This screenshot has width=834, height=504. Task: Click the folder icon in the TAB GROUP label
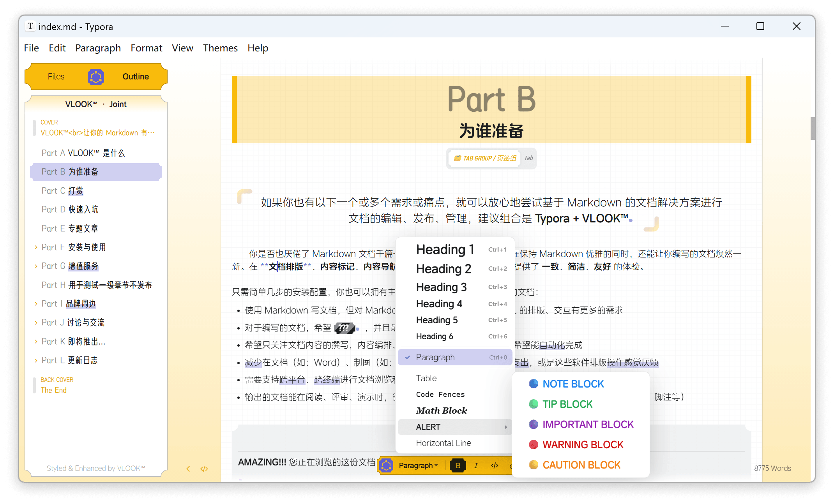[x=458, y=158]
